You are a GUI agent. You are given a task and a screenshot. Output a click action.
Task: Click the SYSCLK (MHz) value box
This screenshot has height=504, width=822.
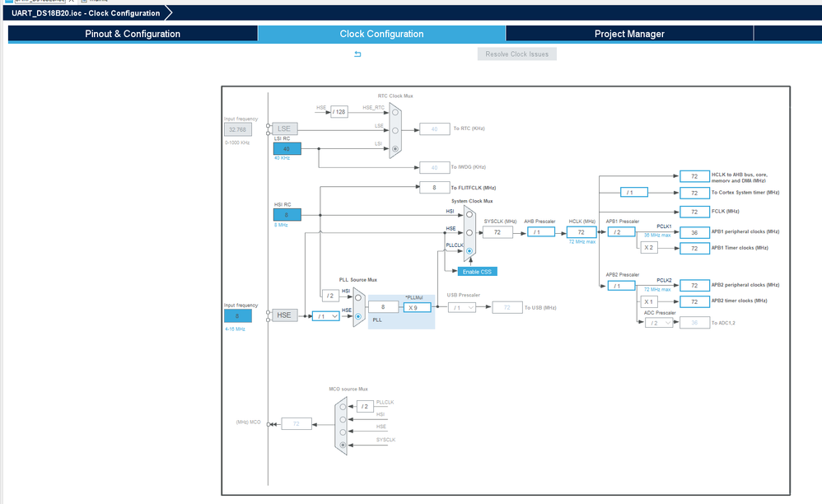pos(497,232)
